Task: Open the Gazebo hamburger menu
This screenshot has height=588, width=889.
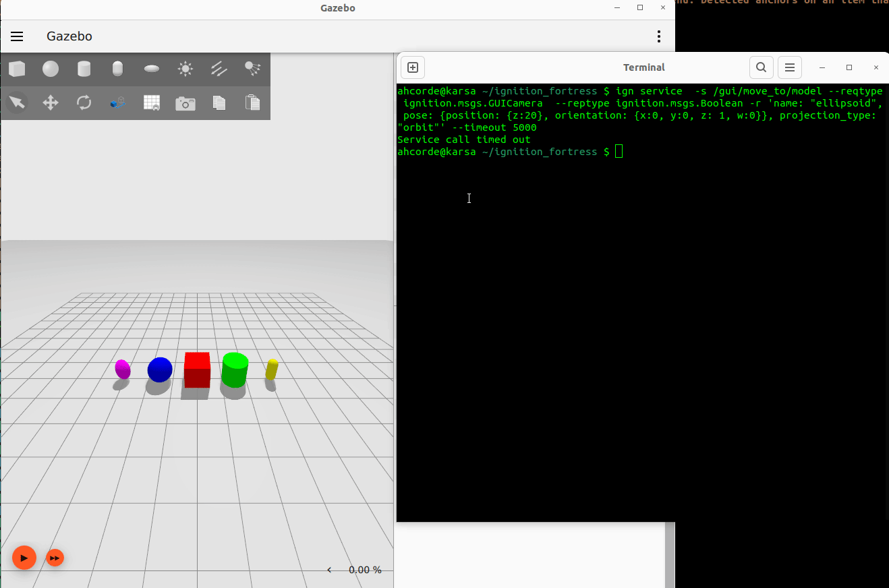Action: coord(17,36)
